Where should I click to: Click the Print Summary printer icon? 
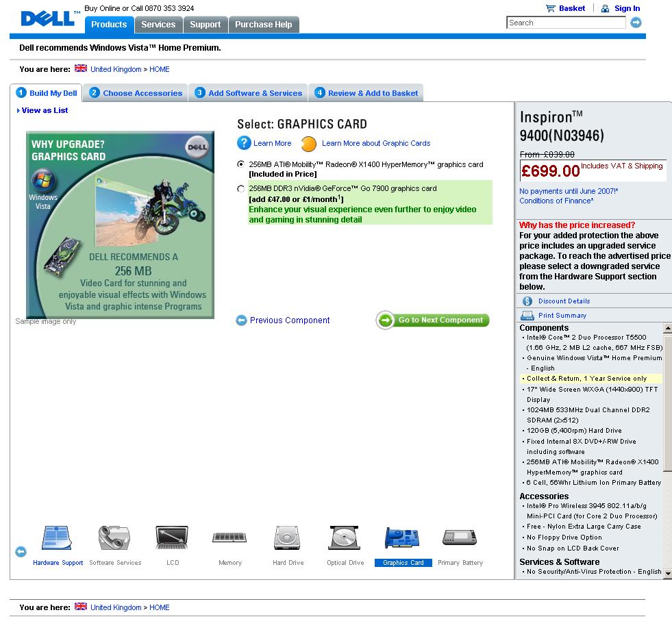(527, 316)
